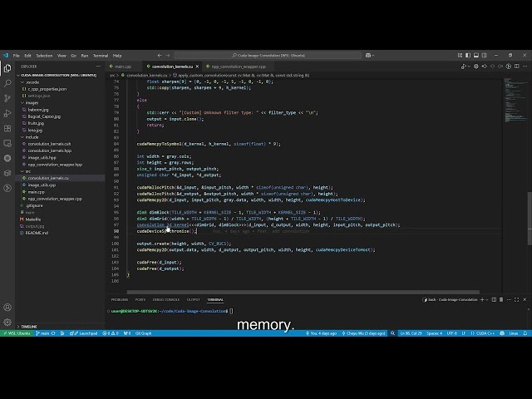Click the Explorer files icon
This screenshot has height=399, width=532.
[7, 66]
